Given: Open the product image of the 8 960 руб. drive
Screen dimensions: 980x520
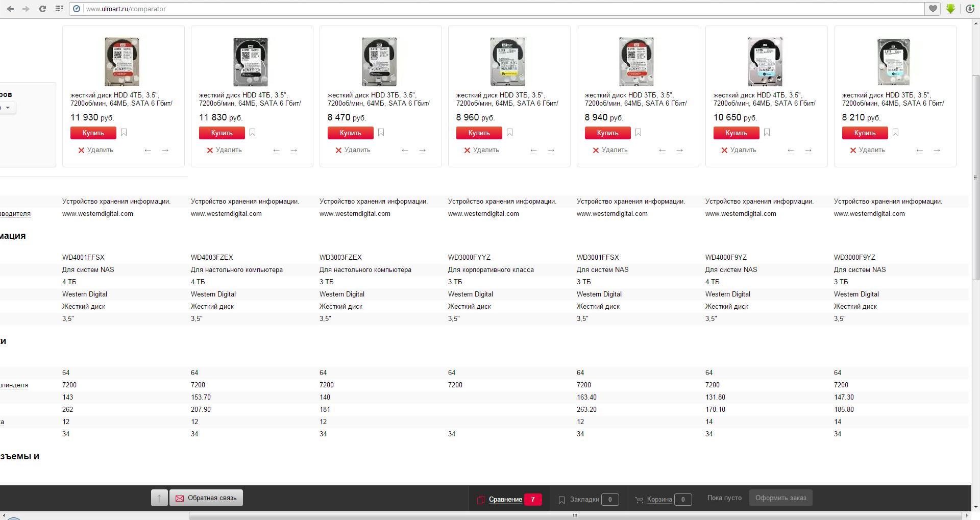Looking at the screenshot, I should pyautogui.click(x=508, y=61).
